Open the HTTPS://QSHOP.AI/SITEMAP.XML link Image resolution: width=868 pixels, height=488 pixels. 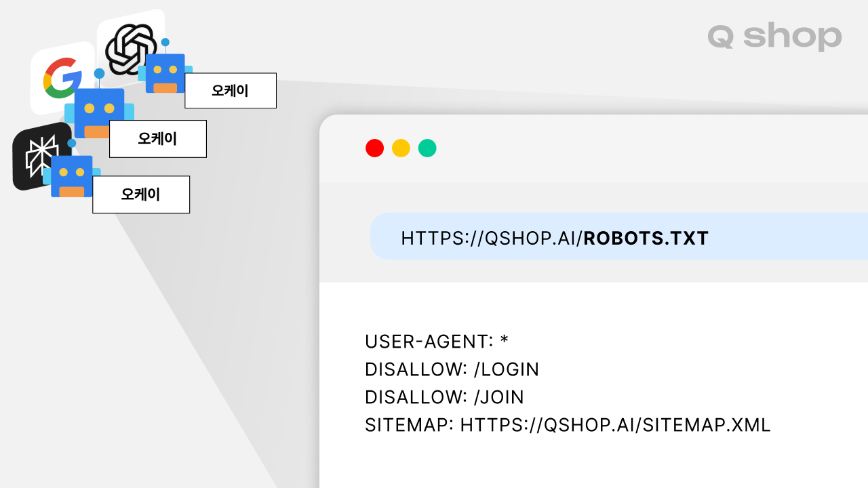[616, 425]
